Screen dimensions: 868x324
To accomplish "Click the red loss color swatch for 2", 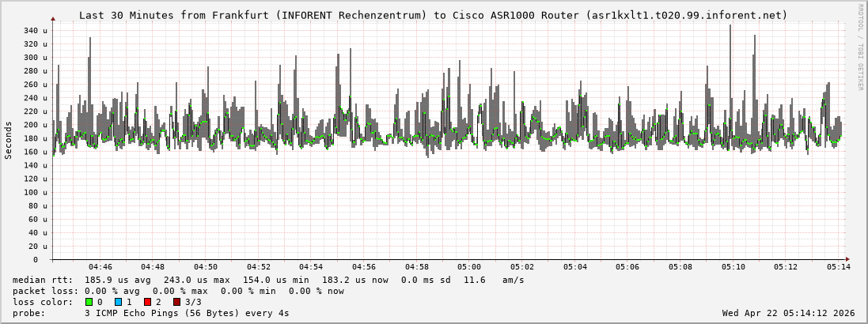I will (x=147, y=302).
